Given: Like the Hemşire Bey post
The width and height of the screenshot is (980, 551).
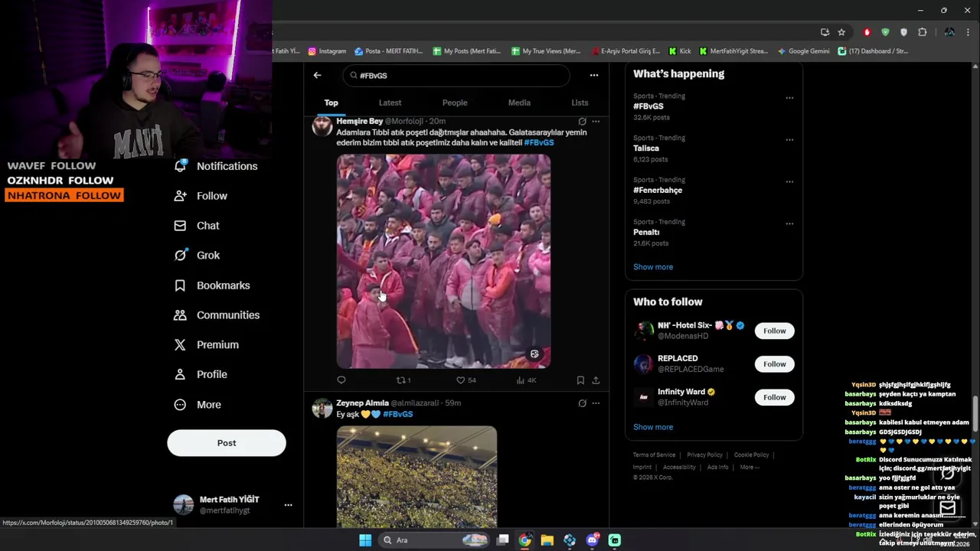Looking at the screenshot, I should [466, 380].
